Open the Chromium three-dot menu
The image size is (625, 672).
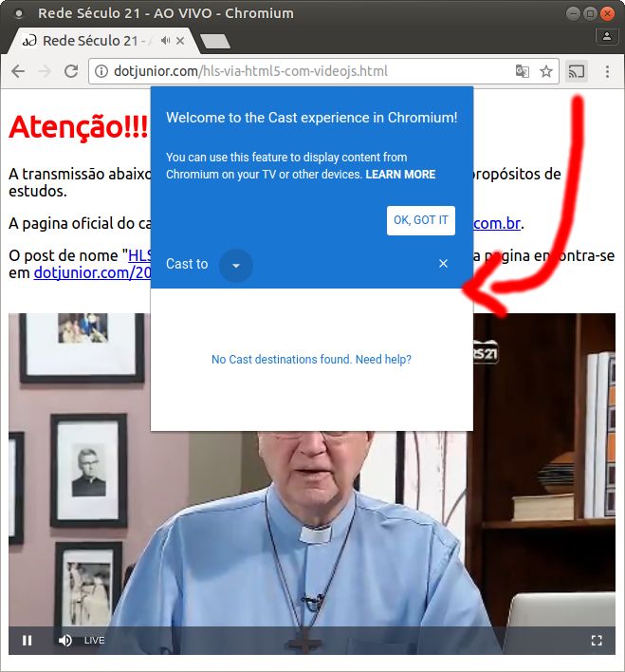tap(607, 71)
